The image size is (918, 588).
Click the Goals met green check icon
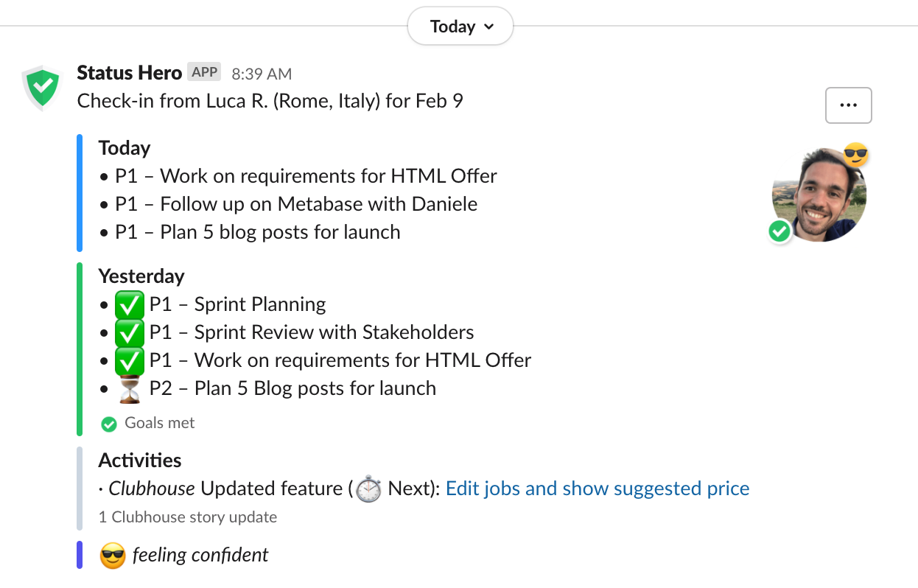[109, 424]
